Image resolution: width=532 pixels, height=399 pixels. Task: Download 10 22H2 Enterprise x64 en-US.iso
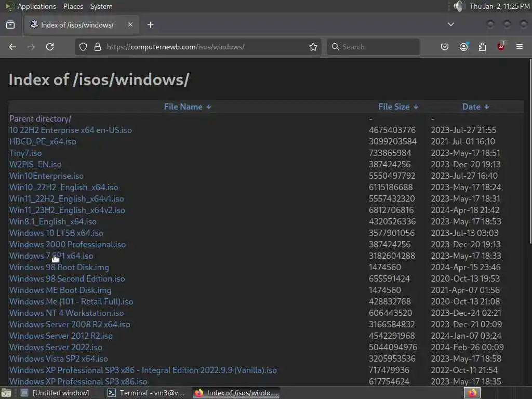71,130
